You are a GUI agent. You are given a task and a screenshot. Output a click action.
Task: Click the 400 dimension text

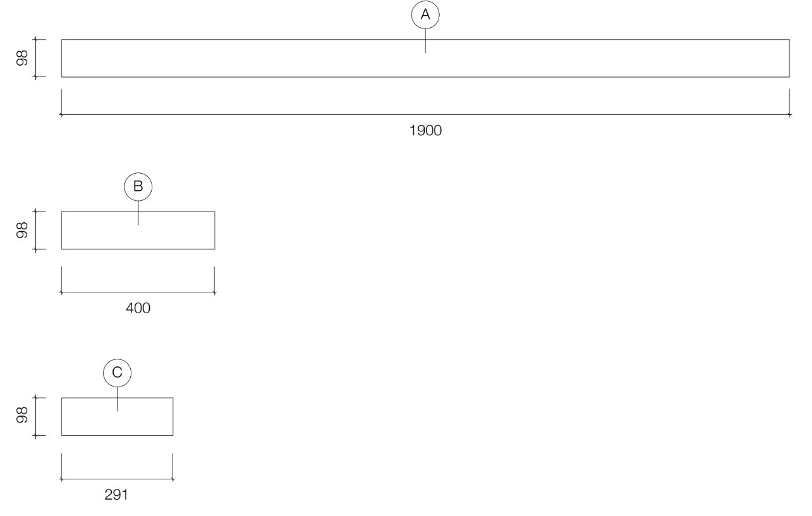point(138,309)
